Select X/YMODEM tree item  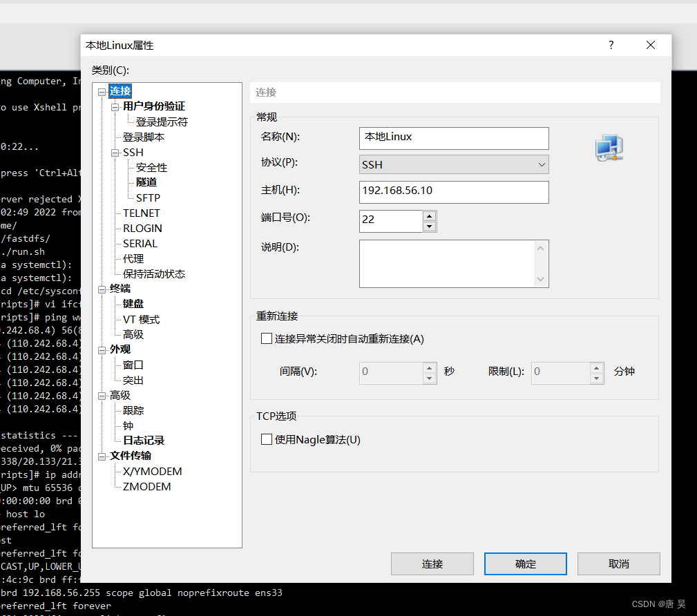pyautogui.click(x=153, y=471)
